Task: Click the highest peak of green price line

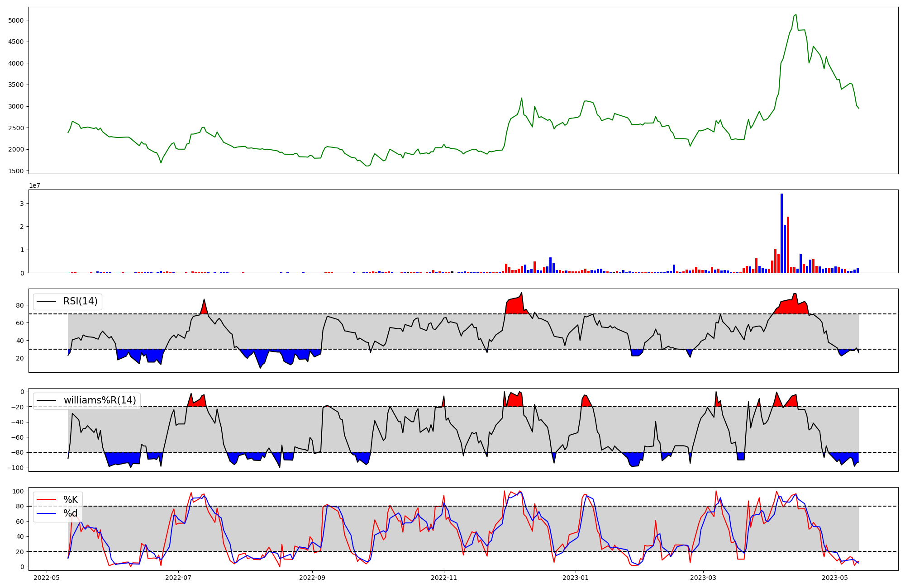Action: pyautogui.click(x=796, y=15)
